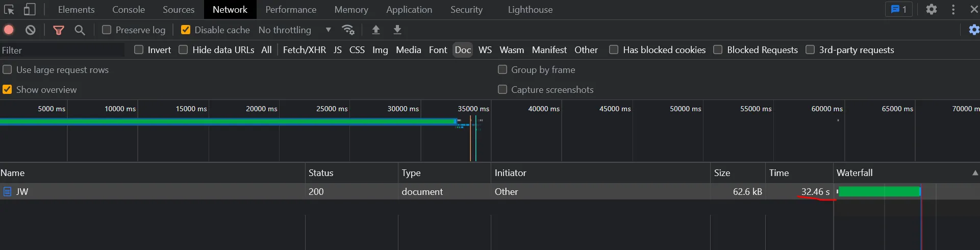The width and height of the screenshot is (980, 250).
Task: Click the Filter text input field
Action: coord(62,50)
